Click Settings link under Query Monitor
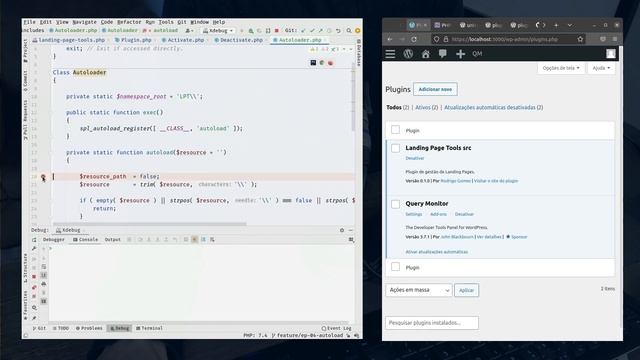This screenshot has width=640, height=360. (x=413, y=214)
